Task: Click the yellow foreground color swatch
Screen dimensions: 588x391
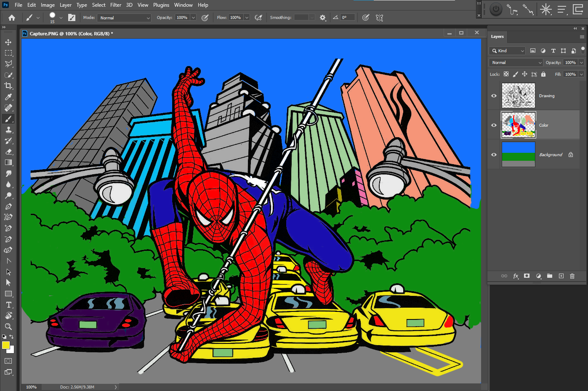Action: point(5,345)
